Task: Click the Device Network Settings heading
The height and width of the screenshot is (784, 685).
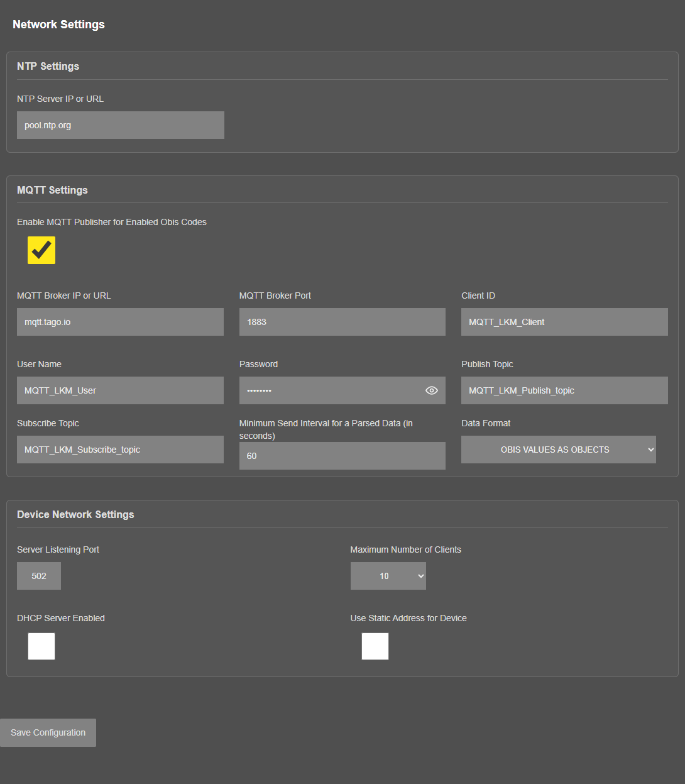Action: (75, 514)
